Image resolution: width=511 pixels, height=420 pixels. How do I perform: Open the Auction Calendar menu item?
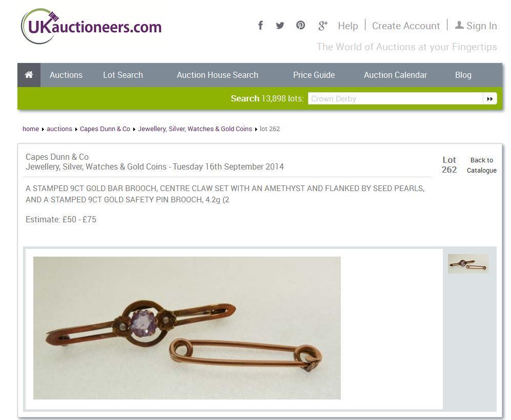point(395,75)
